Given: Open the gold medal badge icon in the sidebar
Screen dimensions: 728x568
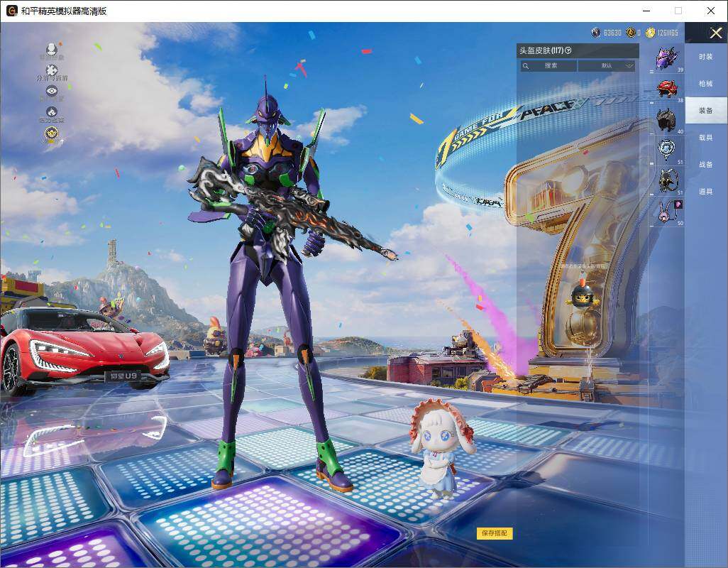Looking at the screenshot, I should point(51,133).
